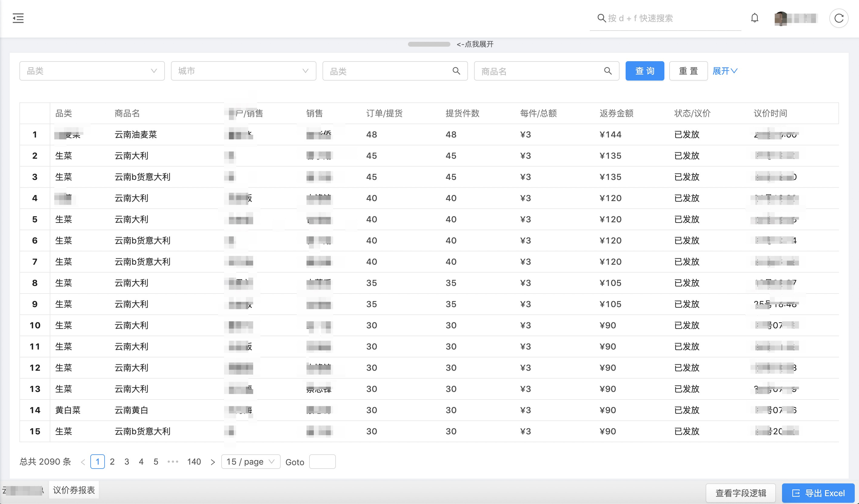Click the 重置 button
859x504 pixels.
pos(688,71)
